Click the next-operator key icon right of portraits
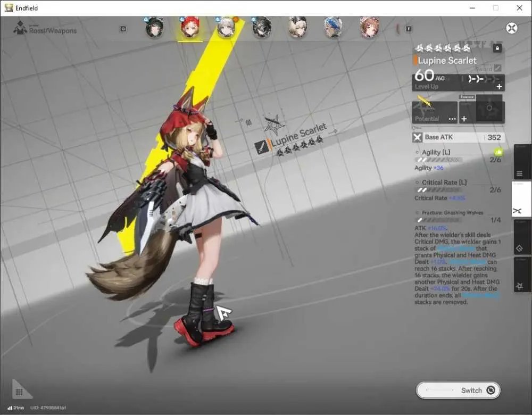The image size is (532, 415). 409,29
